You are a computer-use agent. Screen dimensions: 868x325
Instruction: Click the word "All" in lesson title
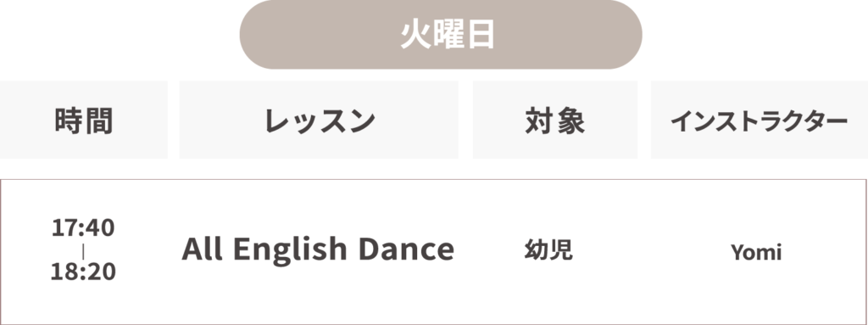[x=202, y=249]
